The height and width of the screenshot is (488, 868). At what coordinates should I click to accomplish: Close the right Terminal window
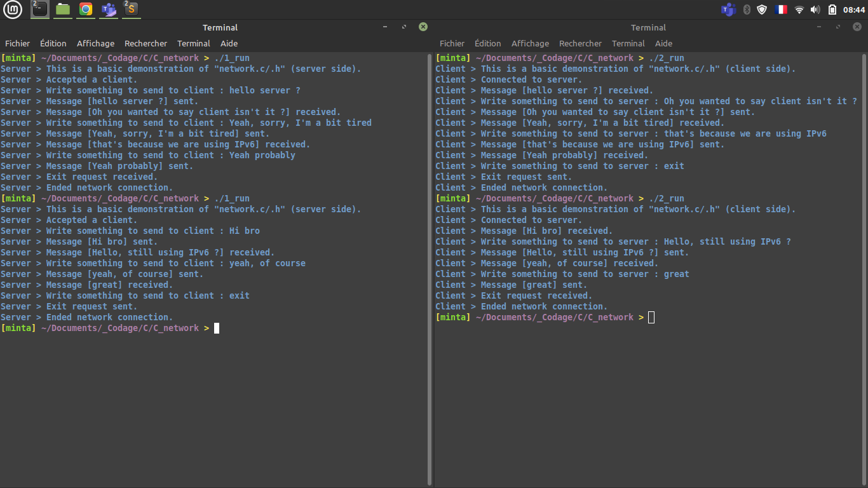pos(858,27)
